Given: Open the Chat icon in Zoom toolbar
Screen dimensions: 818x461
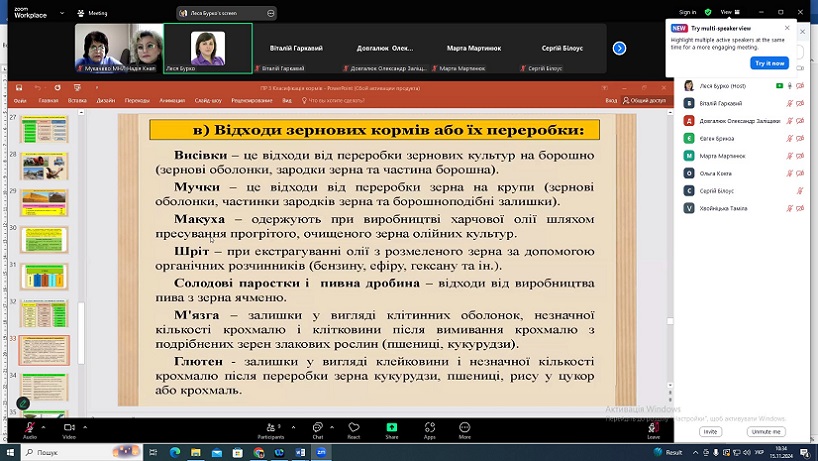Looking at the screenshot, I should click(317, 428).
